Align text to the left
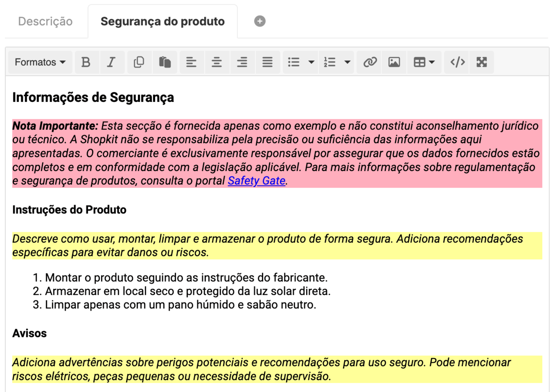 191,62
